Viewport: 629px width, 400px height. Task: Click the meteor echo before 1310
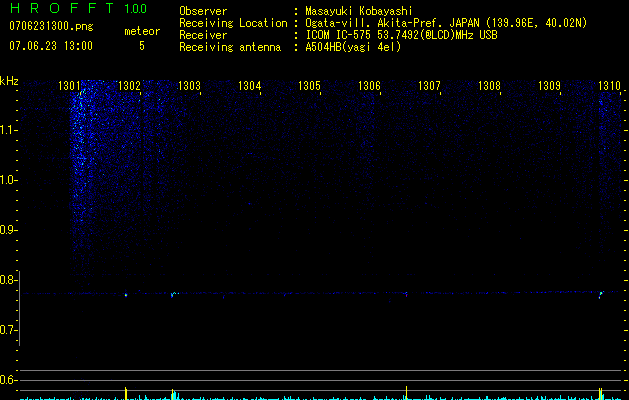(601, 295)
